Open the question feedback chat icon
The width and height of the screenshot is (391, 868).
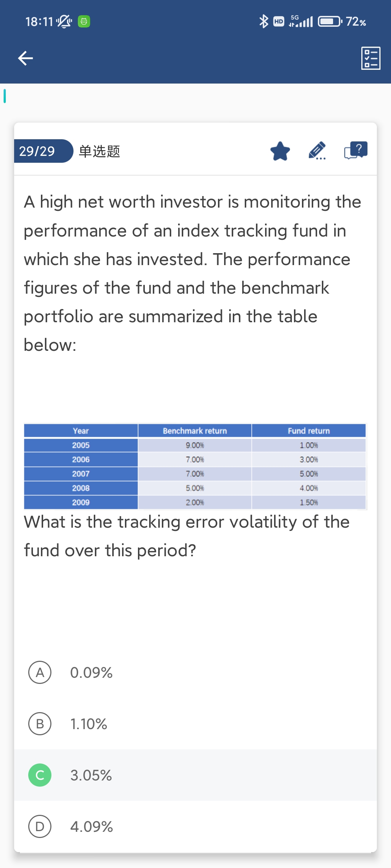pyautogui.click(x=356, y=150)
